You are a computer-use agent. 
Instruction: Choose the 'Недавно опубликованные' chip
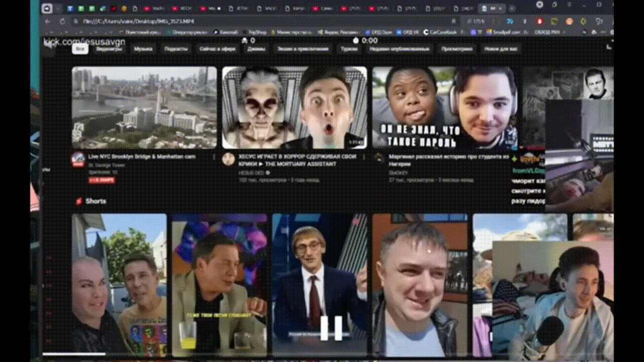pyautogui.click(x=399, y=49)
